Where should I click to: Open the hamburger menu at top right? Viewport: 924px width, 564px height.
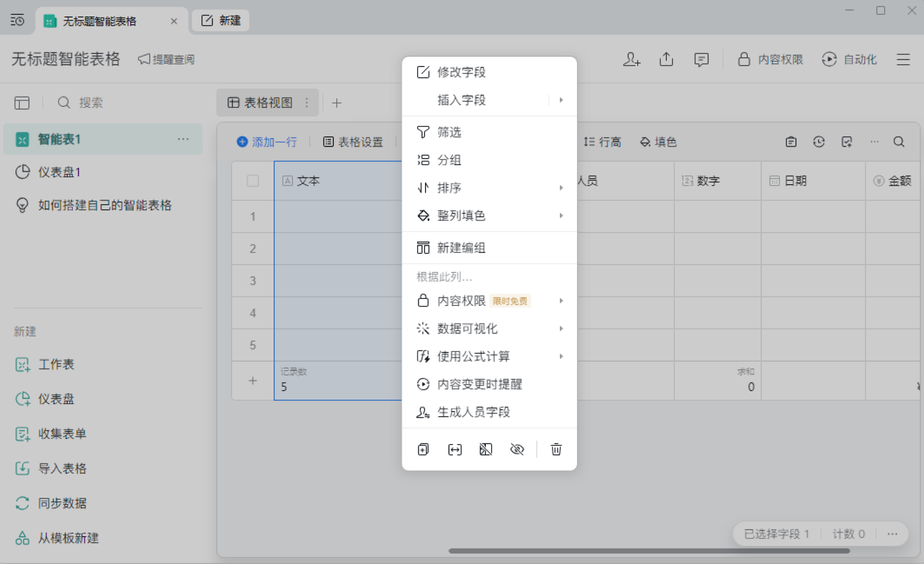pos(903,59)
